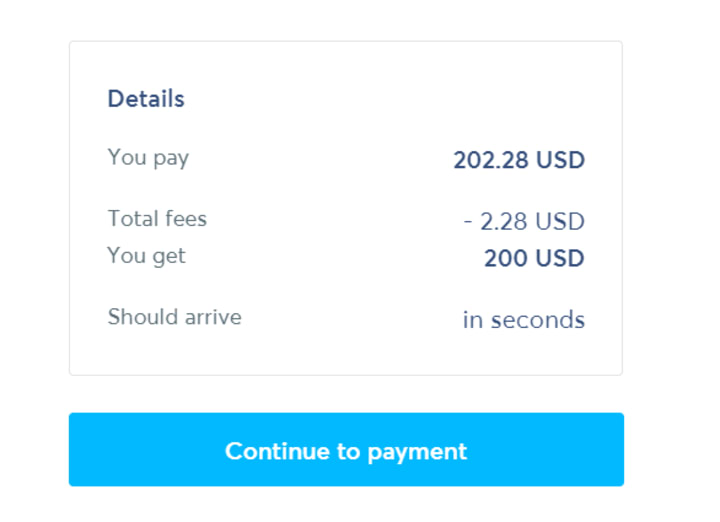Screen dimensions: 720x522
Task: Click the You get label
Action: point(147,255)
